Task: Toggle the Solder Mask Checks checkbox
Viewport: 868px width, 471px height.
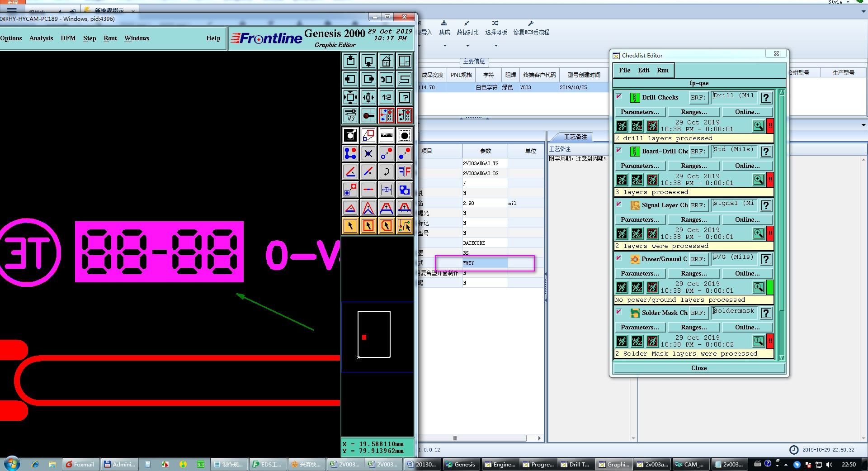Action: 619,312
